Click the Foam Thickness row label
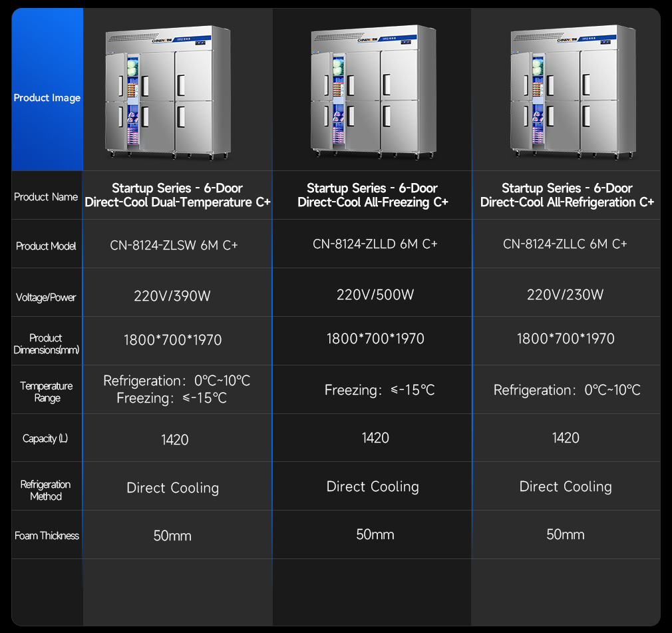 coord(47,536)
